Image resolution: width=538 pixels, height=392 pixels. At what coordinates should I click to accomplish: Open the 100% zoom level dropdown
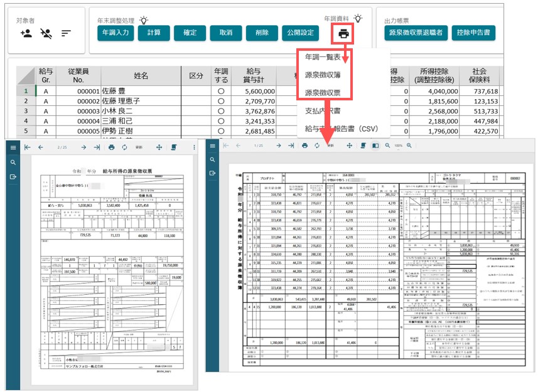coord(398,146)
